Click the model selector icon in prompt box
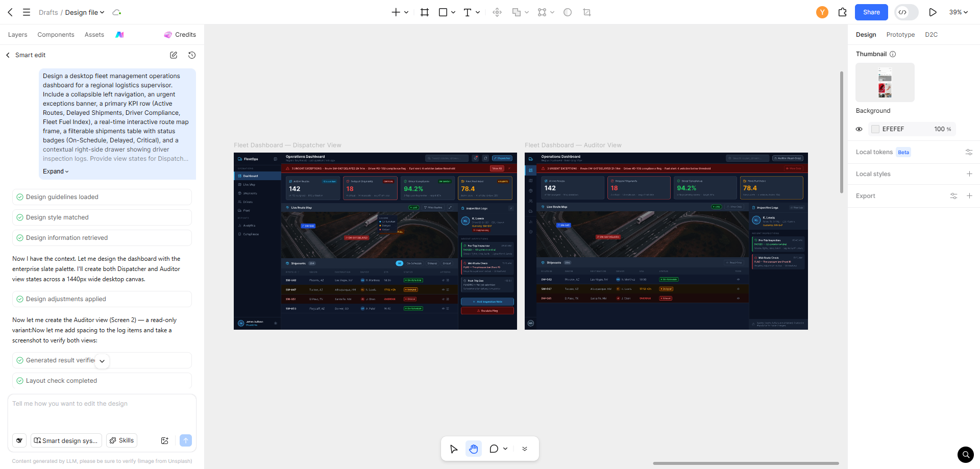The width and height of the screenshot is (980, 469). click(19, 440)
